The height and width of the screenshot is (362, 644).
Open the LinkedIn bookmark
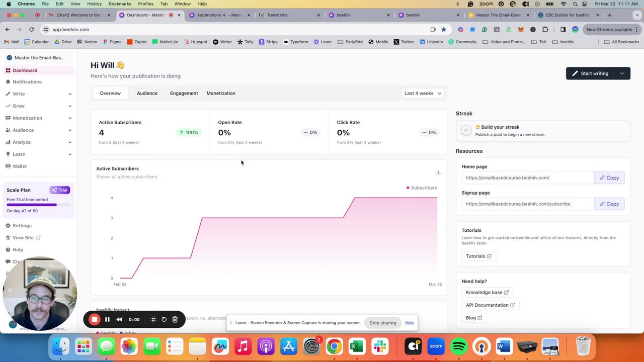431,42
